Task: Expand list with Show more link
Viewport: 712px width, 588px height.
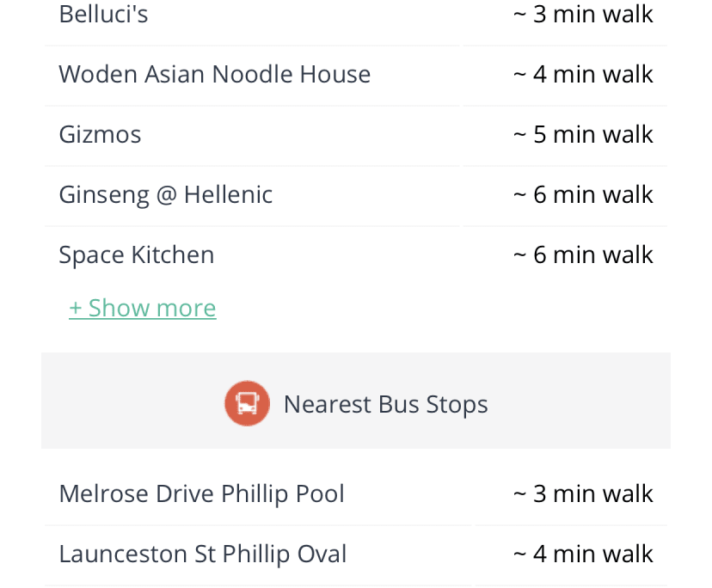Action: pos(143,308)
